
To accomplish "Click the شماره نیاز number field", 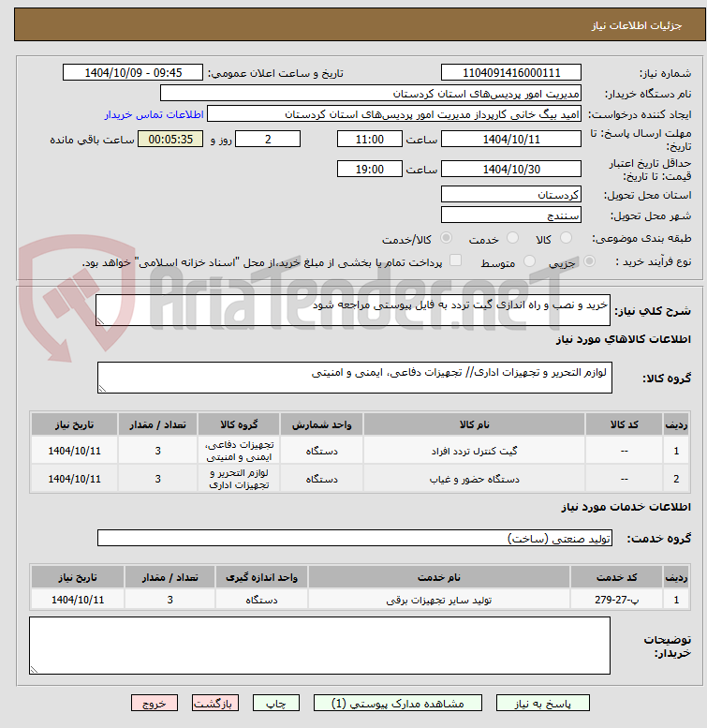I will 510,72.
